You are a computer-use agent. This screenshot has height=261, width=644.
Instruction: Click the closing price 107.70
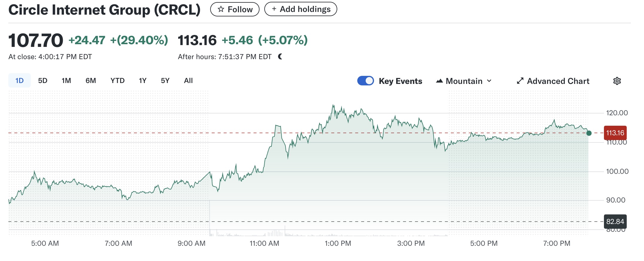coord(36,40)
